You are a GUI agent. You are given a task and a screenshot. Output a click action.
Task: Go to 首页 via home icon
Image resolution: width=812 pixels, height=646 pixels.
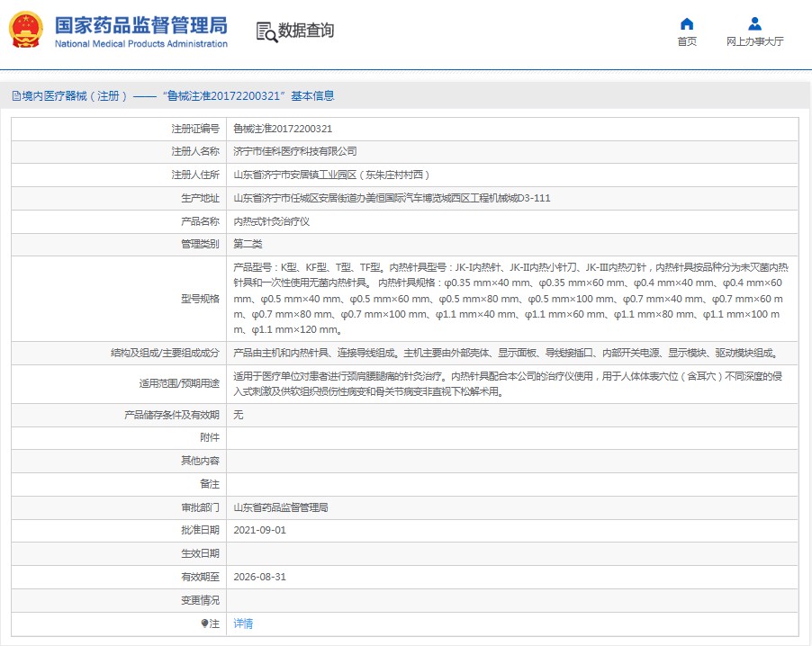coord(687,23)
